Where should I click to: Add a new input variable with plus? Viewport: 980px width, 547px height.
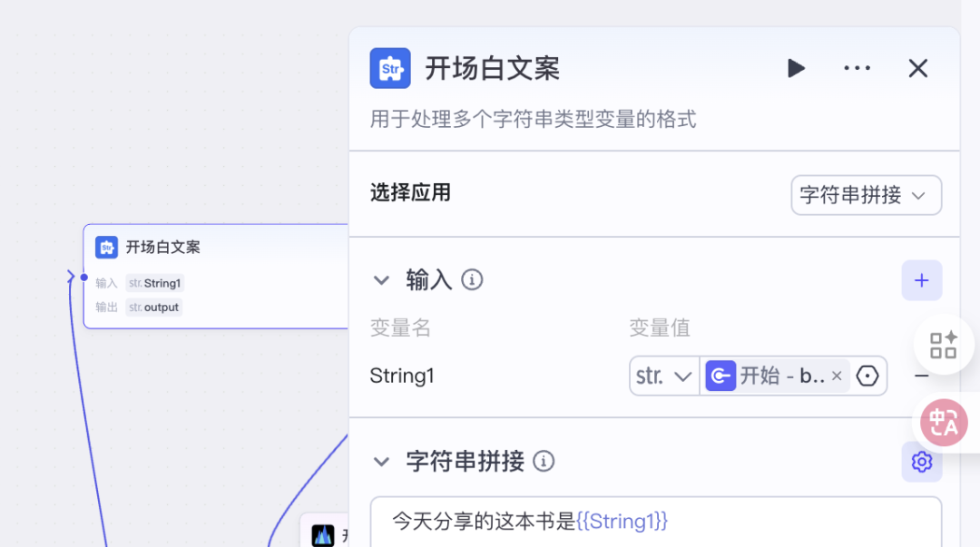(921, 280)
